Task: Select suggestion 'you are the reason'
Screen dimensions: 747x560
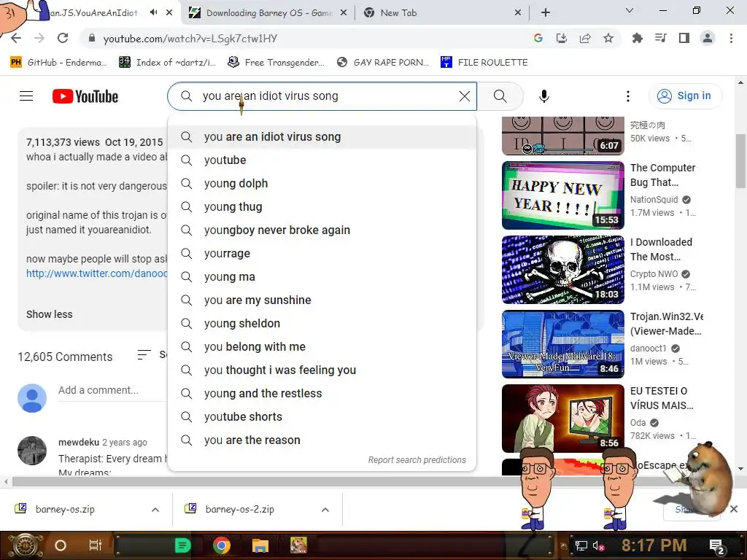Action: tap(322, 440)
